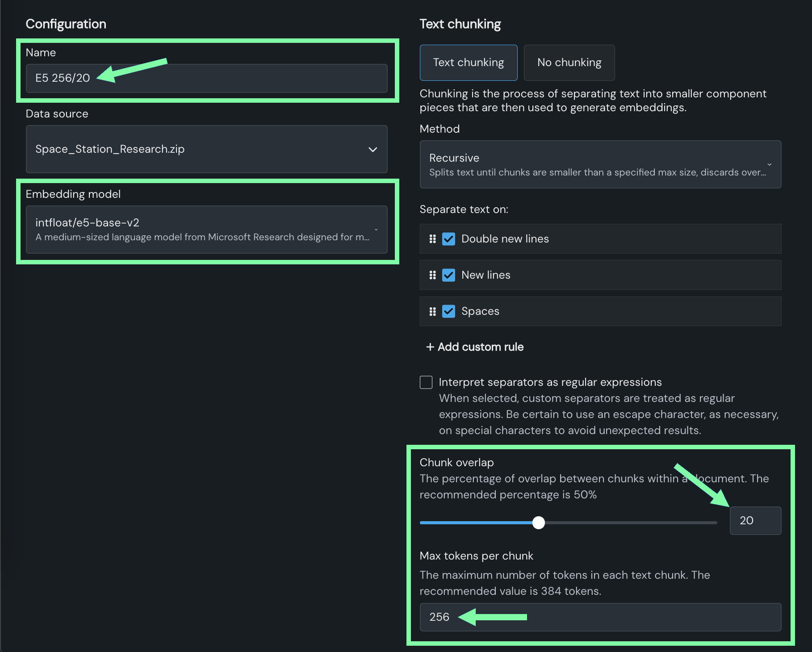Switch to the No chunking tab
812x652 pixels.
point(569,63)
